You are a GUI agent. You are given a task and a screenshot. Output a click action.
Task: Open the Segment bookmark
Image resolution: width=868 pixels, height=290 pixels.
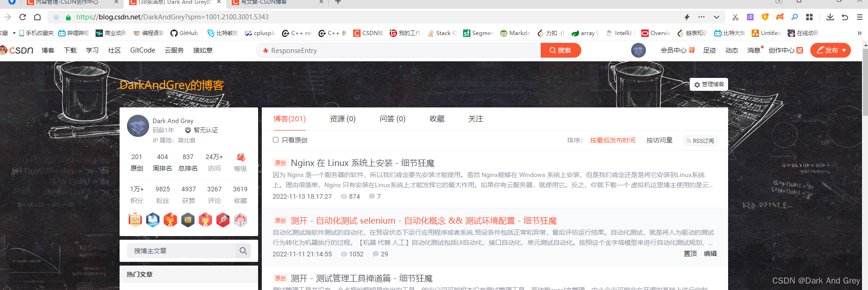coord(478,33)
